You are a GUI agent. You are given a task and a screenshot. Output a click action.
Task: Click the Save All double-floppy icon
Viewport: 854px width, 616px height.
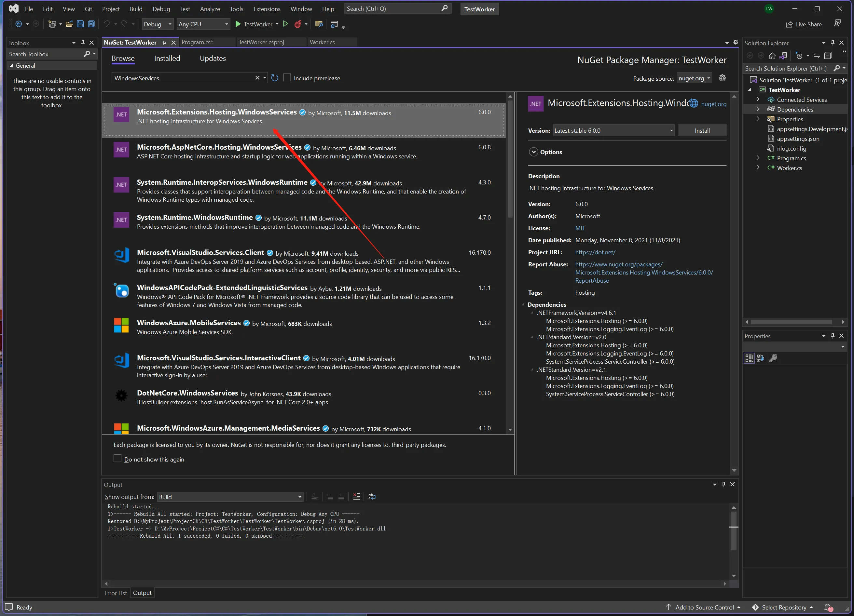[x=91, y=24]
